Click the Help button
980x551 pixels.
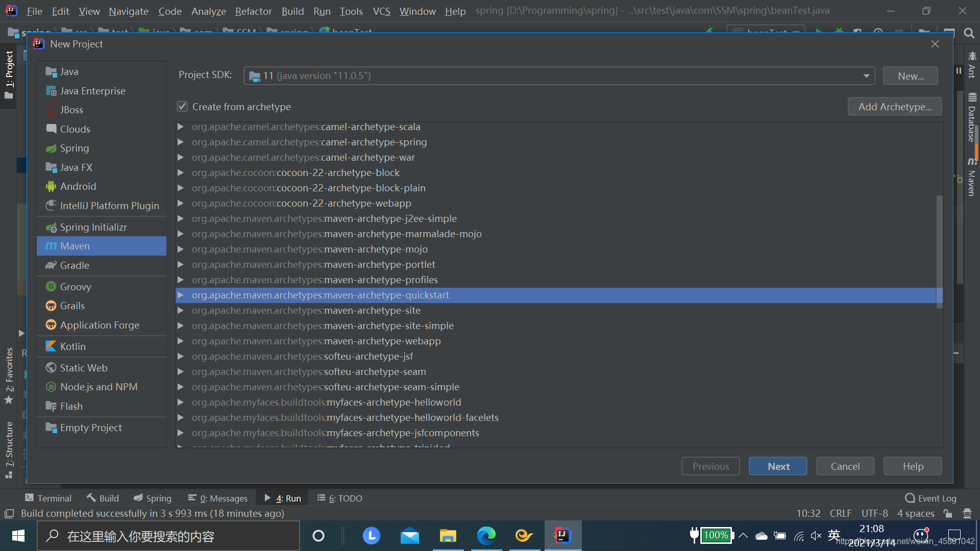coord(913,466)
